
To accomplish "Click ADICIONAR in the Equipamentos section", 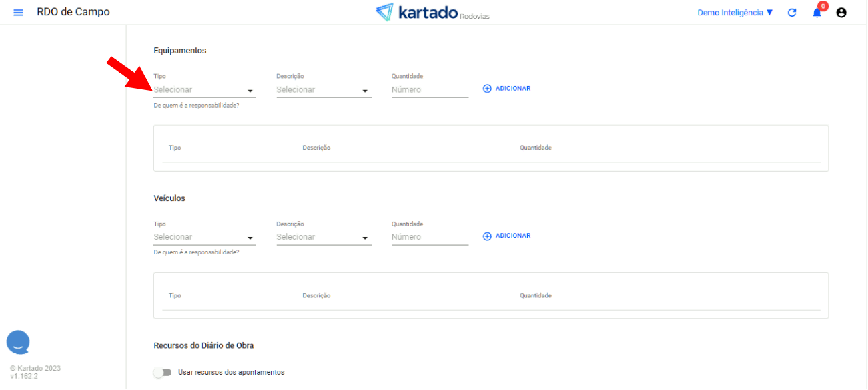I will tap(512, 89).
